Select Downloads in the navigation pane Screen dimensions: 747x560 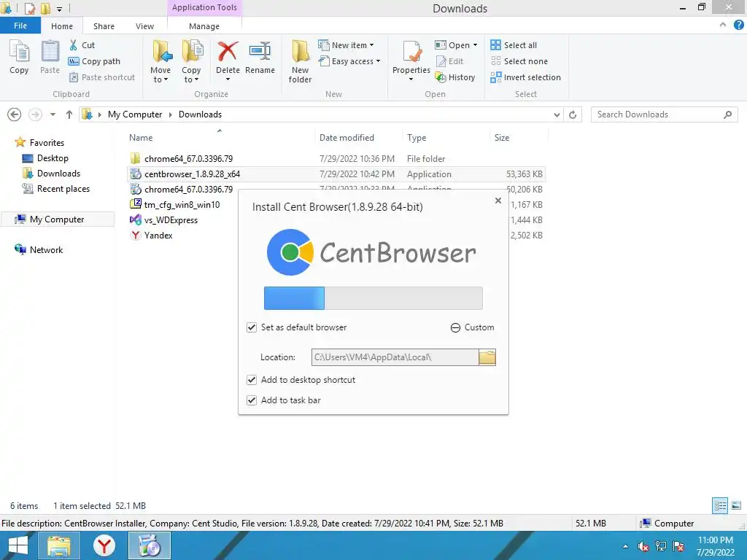pyautogui.click(x=52, y=174)
